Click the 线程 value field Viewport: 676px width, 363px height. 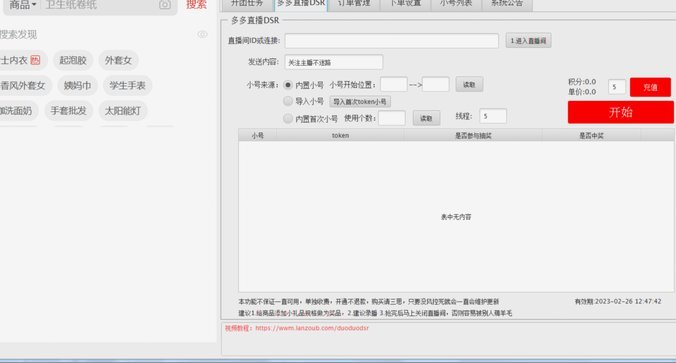point(493,116)
